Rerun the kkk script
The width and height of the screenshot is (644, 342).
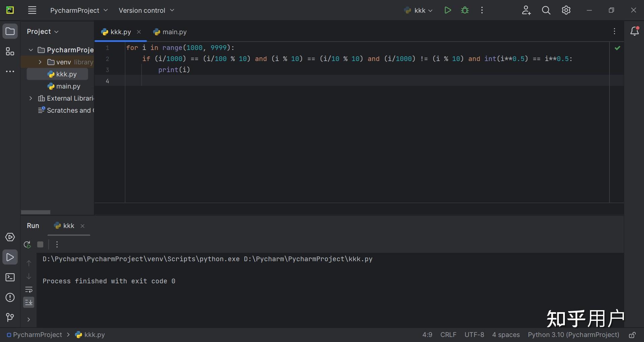[28, 244]
